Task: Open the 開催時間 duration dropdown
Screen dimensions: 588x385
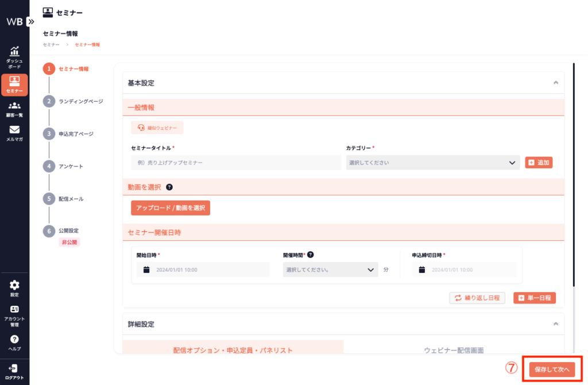Action: point(330,269)
